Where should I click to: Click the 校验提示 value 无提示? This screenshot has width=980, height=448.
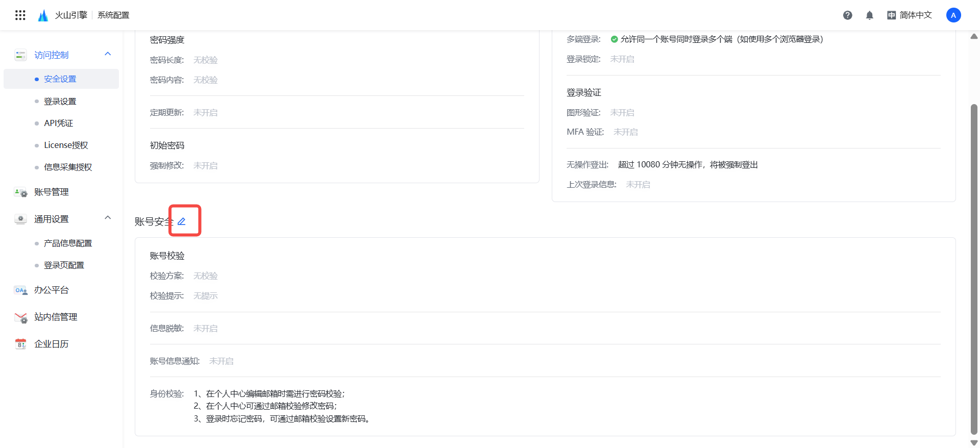pos(206,296)
